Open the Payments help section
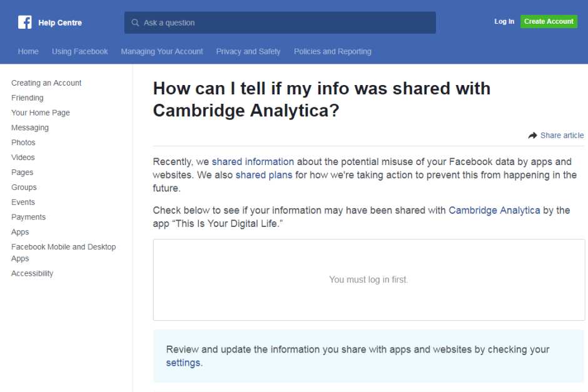Viewport: 588px width, 392px height. coord(28,217)
